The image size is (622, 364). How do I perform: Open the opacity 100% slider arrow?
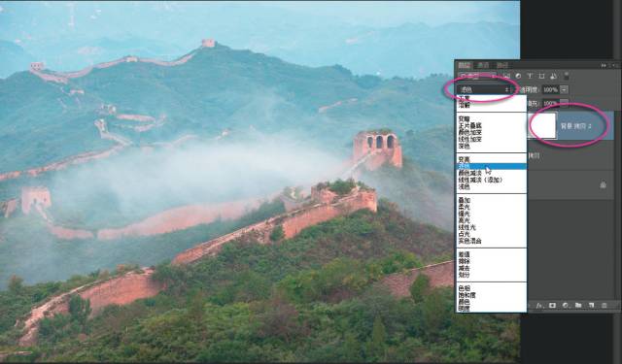pos(564,89)
